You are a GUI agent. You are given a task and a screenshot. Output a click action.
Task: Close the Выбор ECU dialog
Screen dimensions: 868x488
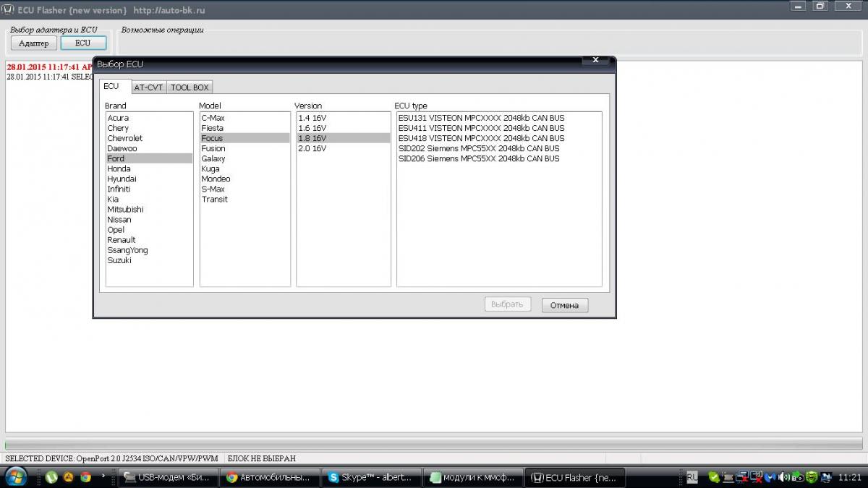pos(595,61)
